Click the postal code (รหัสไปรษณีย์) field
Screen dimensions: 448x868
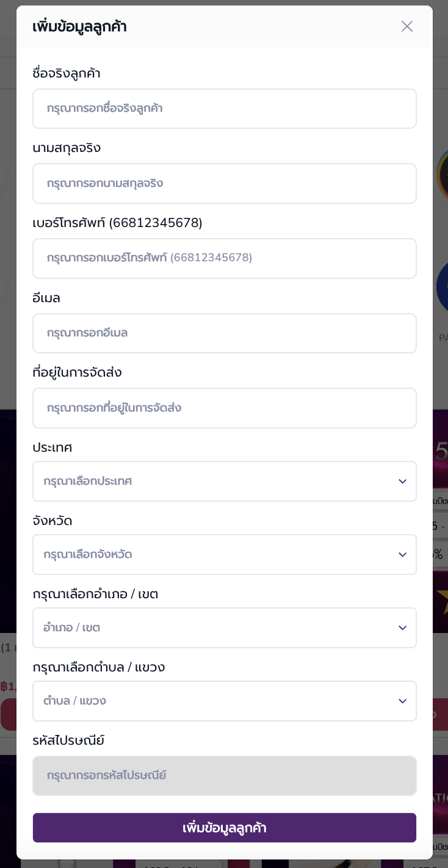click(x=225, y=776)
